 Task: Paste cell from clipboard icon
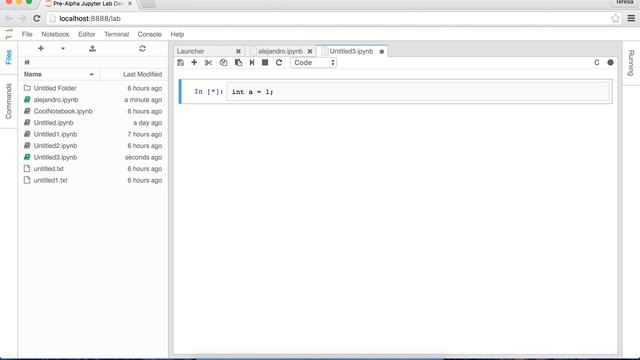click(238, 62)
